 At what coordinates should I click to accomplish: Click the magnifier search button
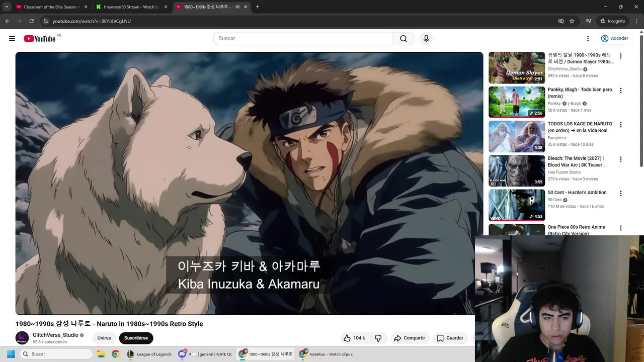404,39
